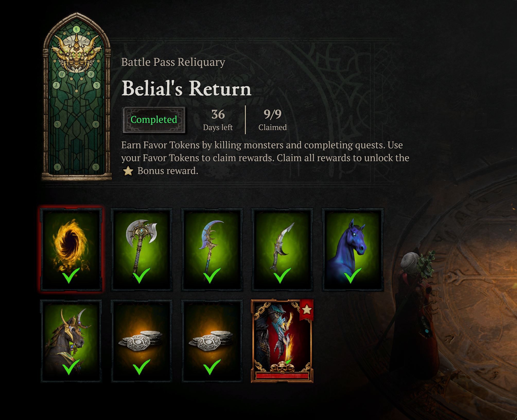Click the stained glass reliquary window emblem
This screenshot has height=420, width=517.
tap(76, 96)
